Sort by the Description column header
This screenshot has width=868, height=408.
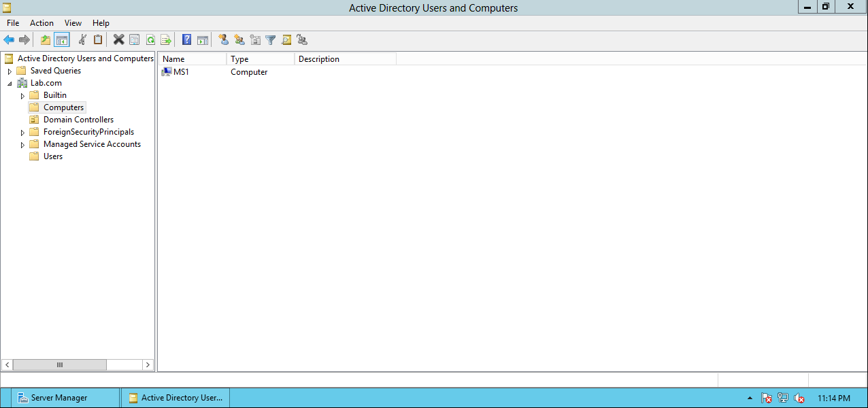click(346, 59)
